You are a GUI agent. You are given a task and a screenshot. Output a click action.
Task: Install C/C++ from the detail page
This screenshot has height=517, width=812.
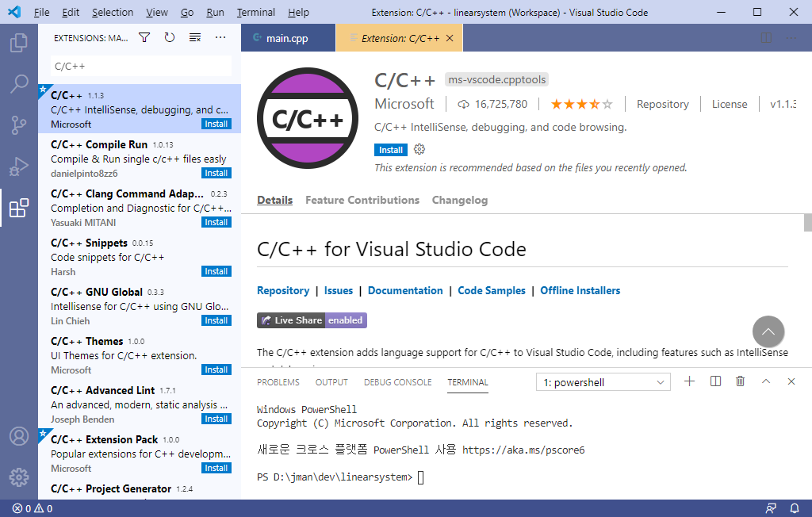(x=390, y=150)
